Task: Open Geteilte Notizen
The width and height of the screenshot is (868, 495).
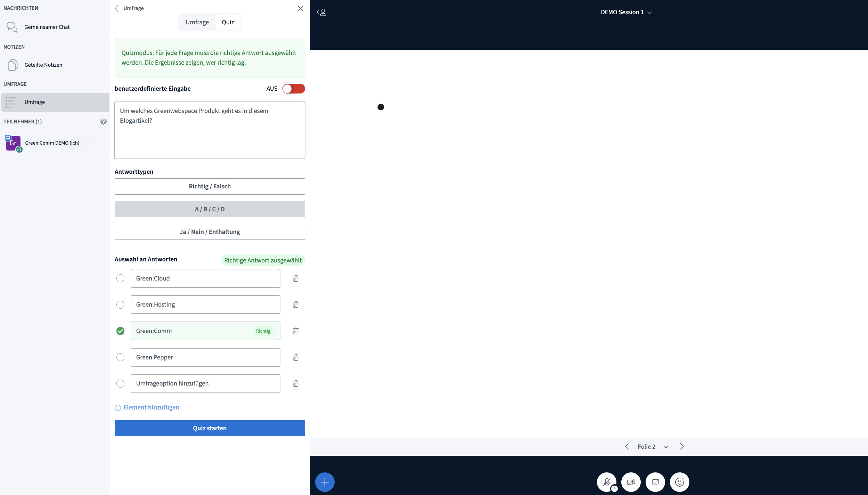Action: click(43, 65)
